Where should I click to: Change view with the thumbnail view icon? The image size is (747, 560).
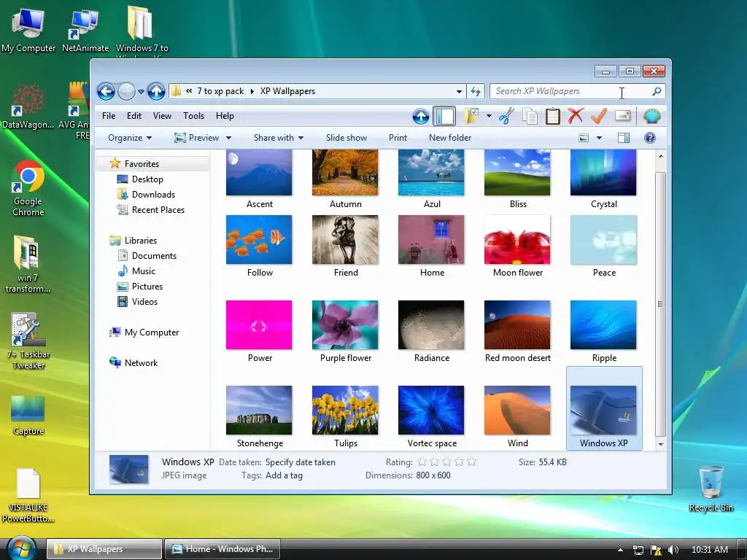tap(584, 138)
